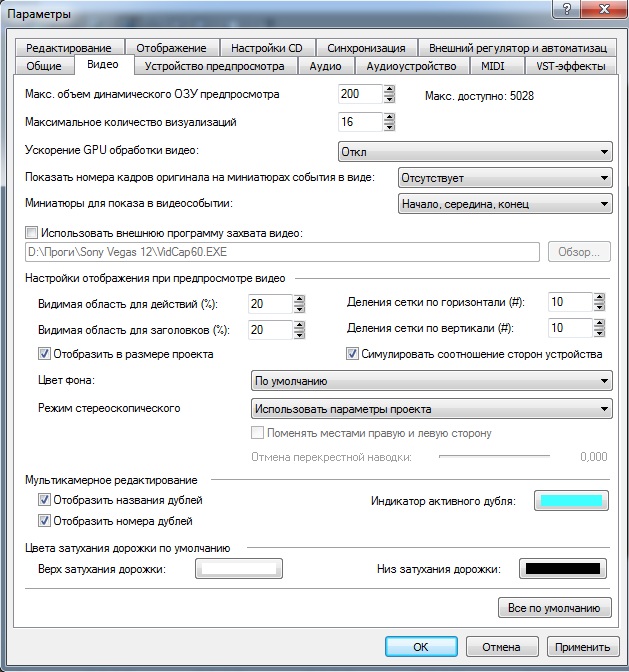Click disabled swap left and right checkbox
Viewport: 629px width, 672px height.
coord(257,432)
